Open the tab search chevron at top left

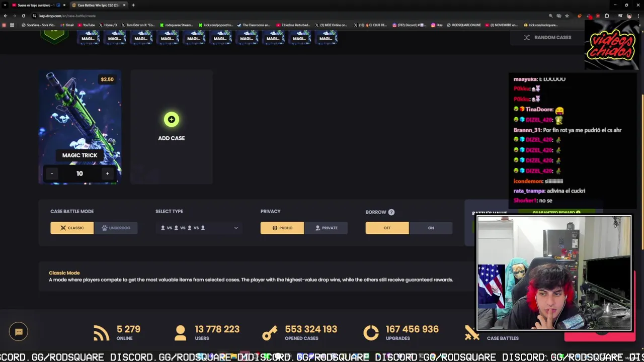(x=4, y=5)
